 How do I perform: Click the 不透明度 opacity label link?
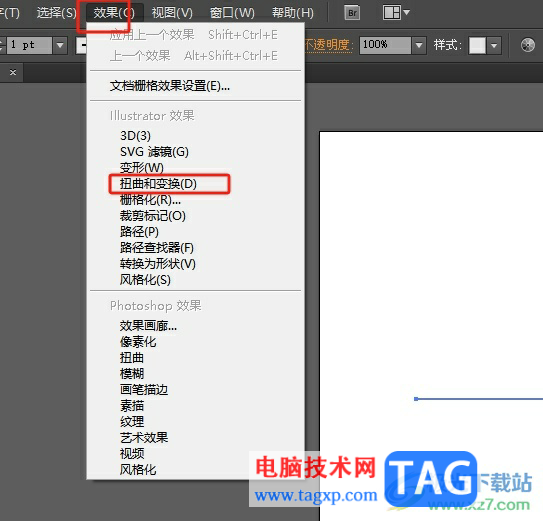coord(329,45)
